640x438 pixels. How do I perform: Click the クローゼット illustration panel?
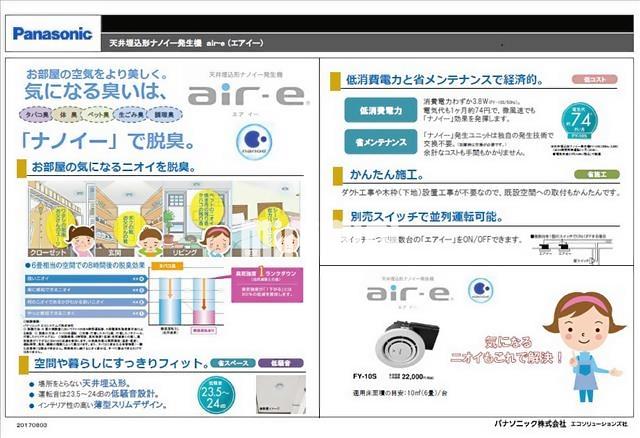coord(62,219)
